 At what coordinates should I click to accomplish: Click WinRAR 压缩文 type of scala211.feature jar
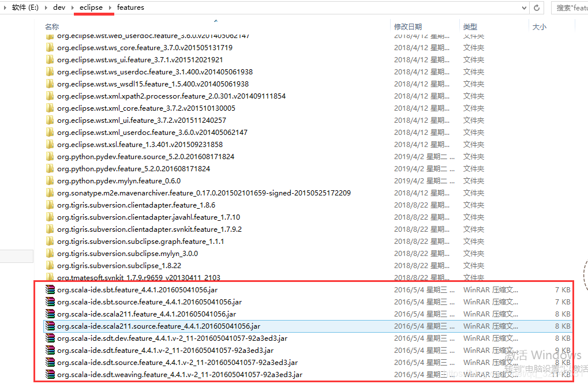[x=490, y=314]
